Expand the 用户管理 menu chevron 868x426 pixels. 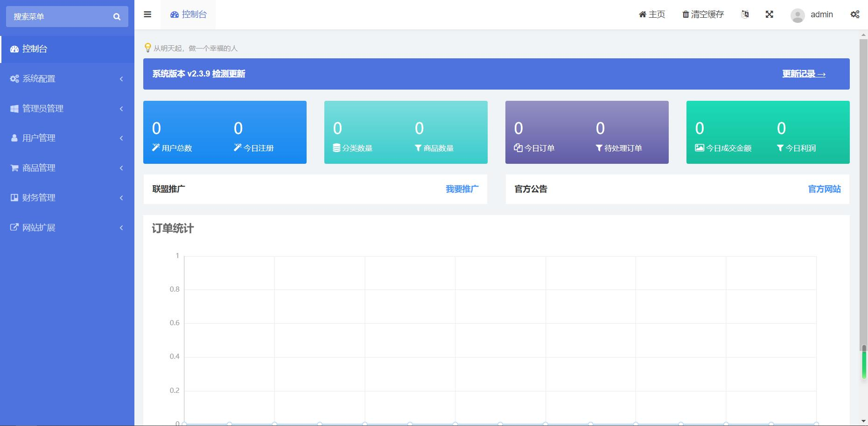121,138
